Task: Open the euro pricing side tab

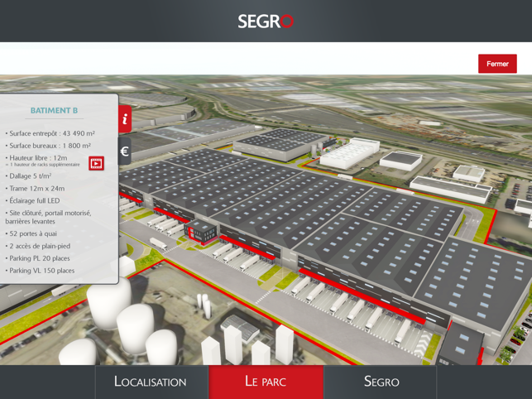Action: [x=124, y=151]
